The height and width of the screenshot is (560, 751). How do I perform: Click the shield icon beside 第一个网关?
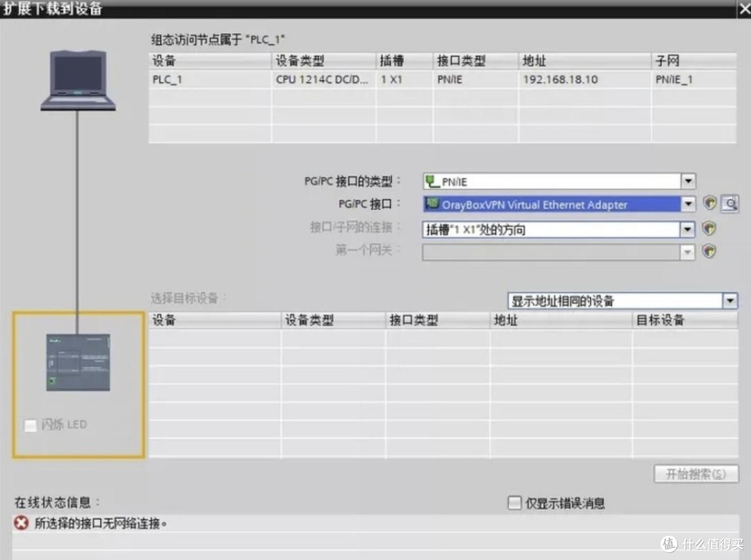709,251
